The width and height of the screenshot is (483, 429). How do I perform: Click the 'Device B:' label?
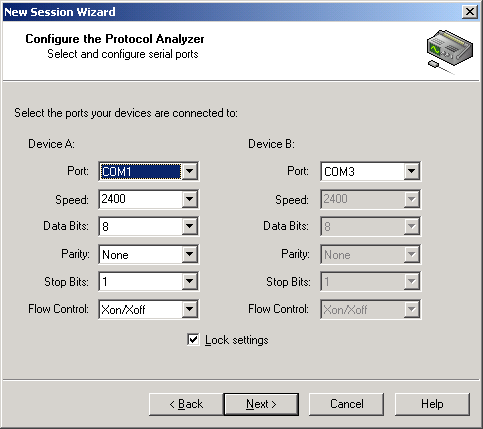tap(271, 144)
